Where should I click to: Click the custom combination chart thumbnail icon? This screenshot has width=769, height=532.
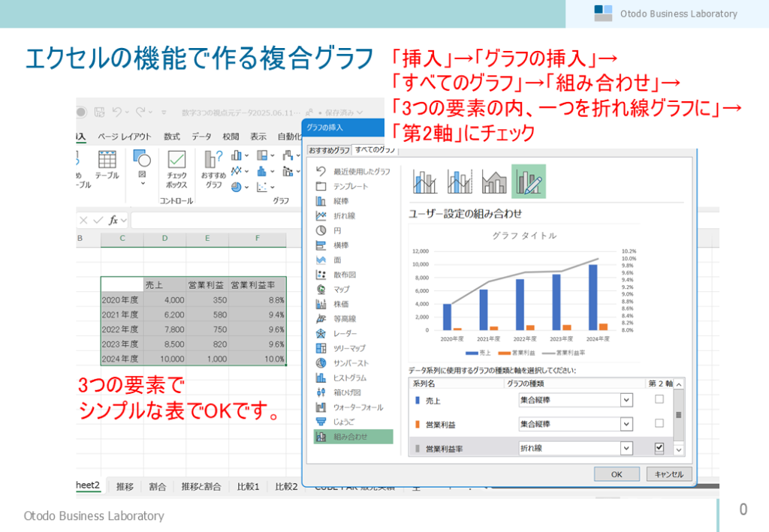coord(529,182)
